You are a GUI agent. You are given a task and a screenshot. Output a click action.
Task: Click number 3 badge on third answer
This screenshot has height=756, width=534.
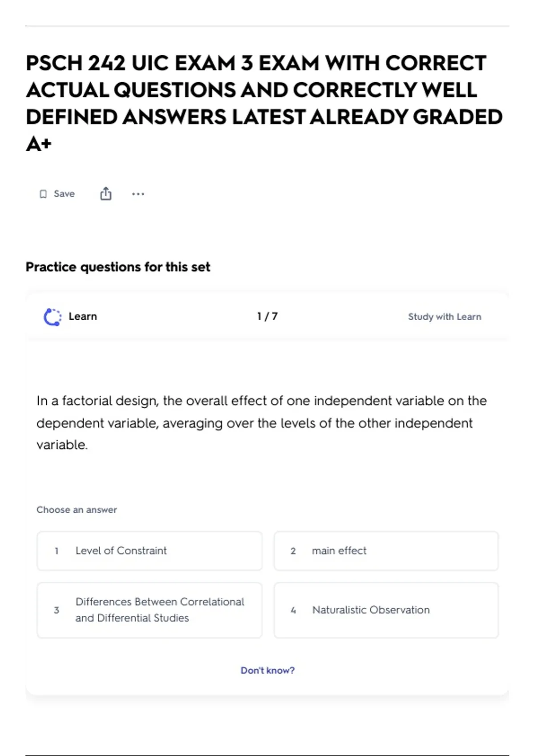coord(57,610)
